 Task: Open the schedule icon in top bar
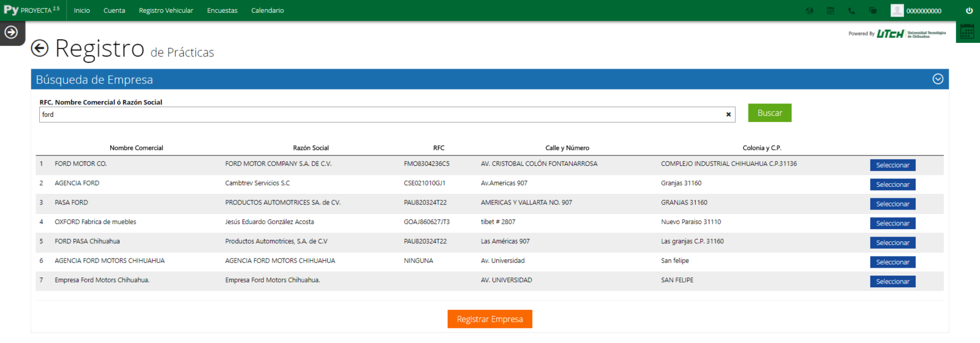click(x=831, y=10)
